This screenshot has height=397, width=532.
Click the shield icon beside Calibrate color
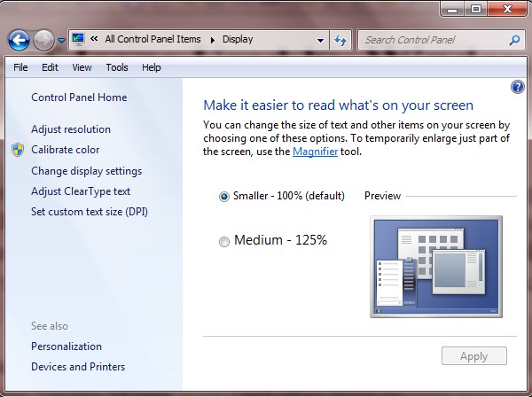pyautogui.click(x=18, y=150)
